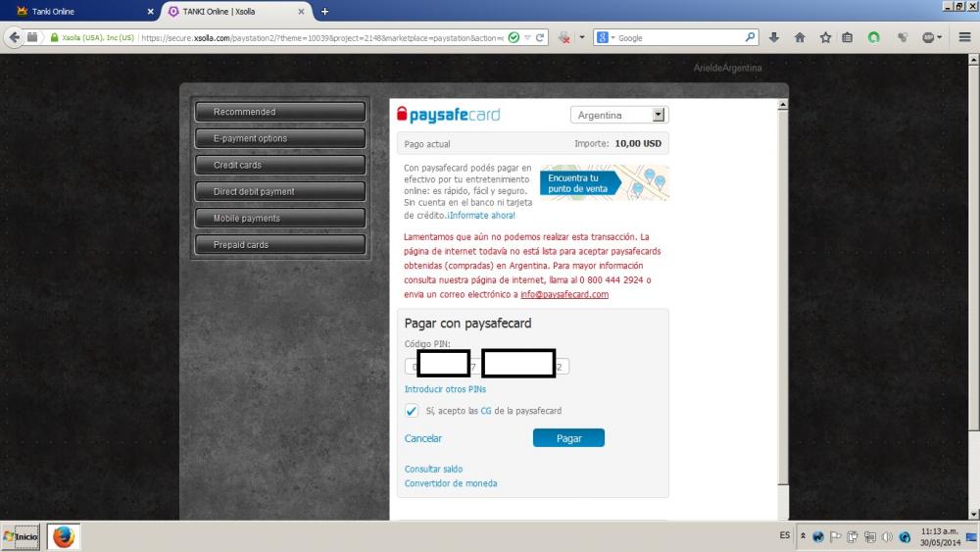Switch to the Tanki Online tab

[x=78, y=12]
